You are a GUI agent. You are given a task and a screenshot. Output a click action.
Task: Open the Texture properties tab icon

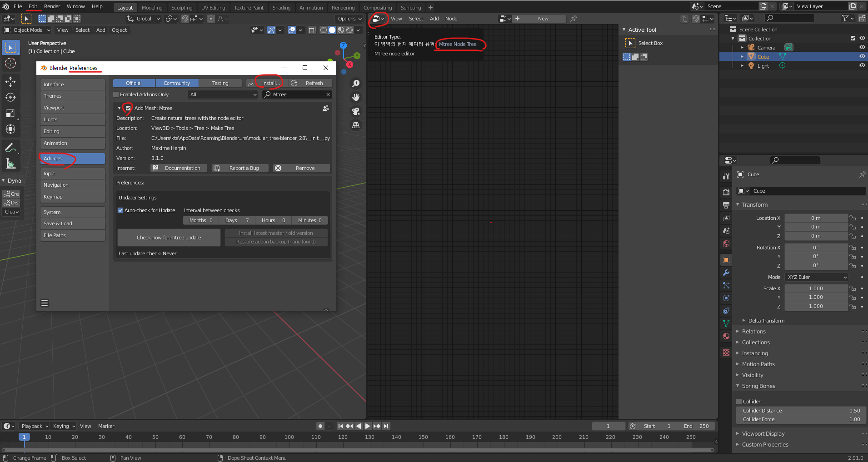(726, 353)
